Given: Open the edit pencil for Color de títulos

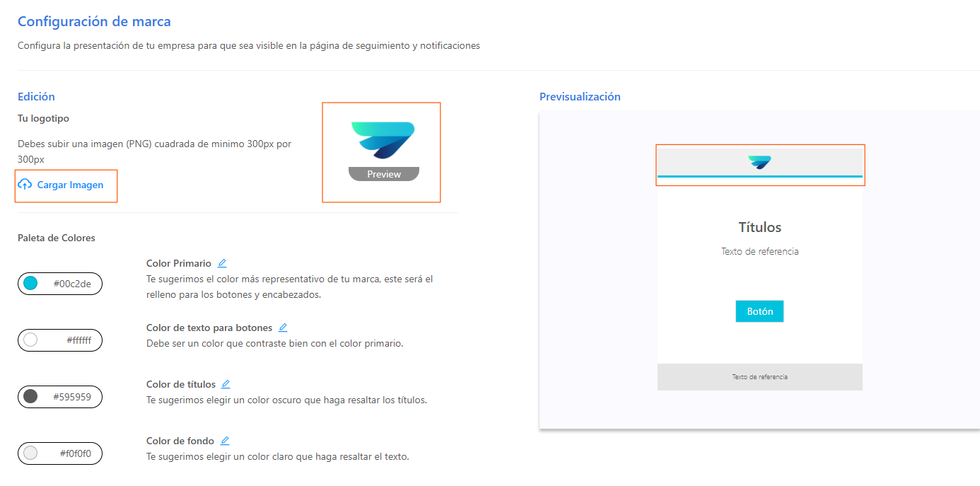Looking at the screenshot, I should (226, 384).
